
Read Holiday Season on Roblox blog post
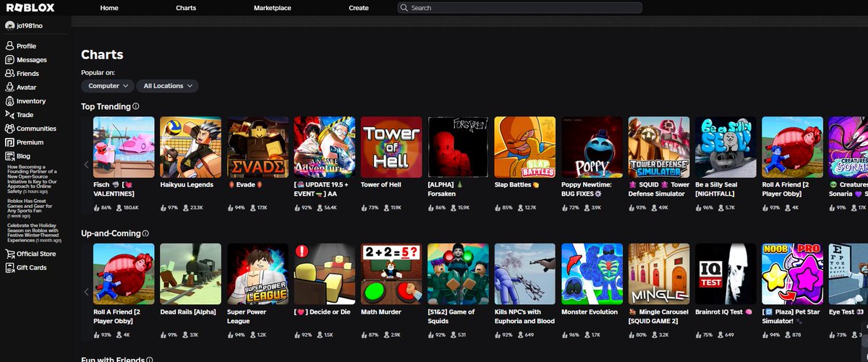36,233
